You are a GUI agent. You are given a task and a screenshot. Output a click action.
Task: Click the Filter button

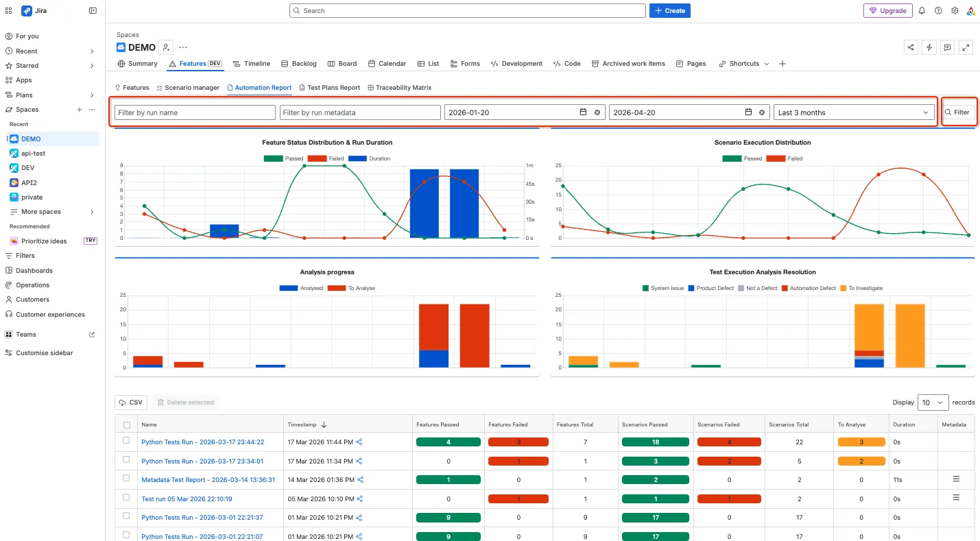click(x=957, y=112)
